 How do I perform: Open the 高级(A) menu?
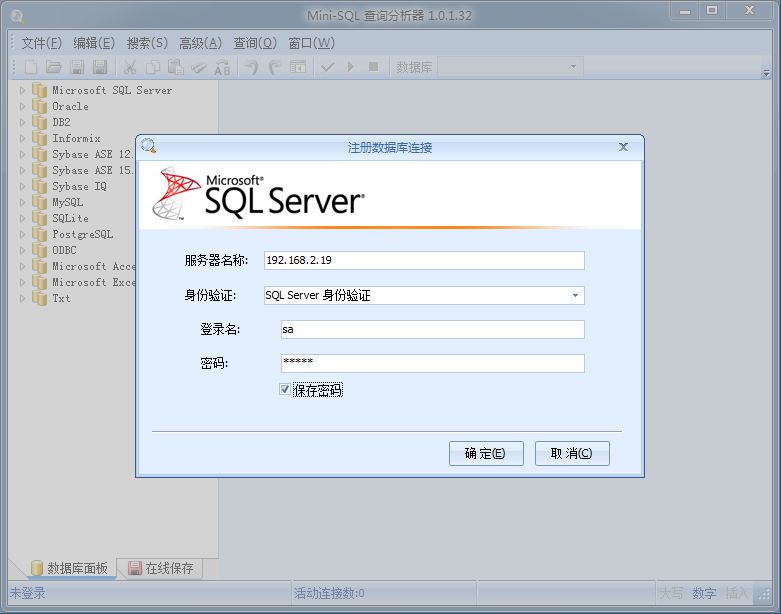tap(200, 43)
